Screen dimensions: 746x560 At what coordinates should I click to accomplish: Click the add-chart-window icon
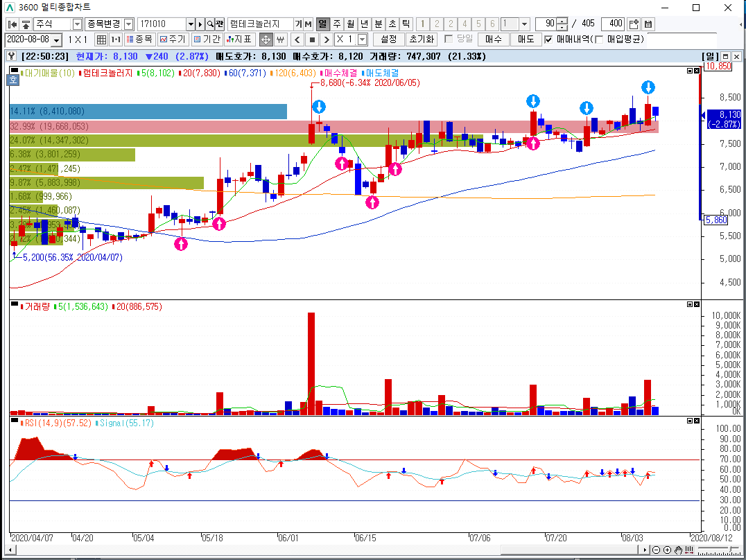coord(633,24)
